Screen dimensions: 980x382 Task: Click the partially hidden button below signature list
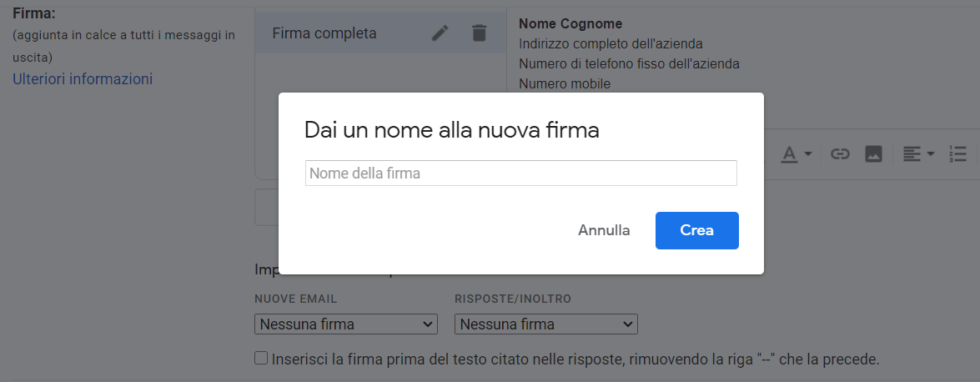[x=266, y=207]
